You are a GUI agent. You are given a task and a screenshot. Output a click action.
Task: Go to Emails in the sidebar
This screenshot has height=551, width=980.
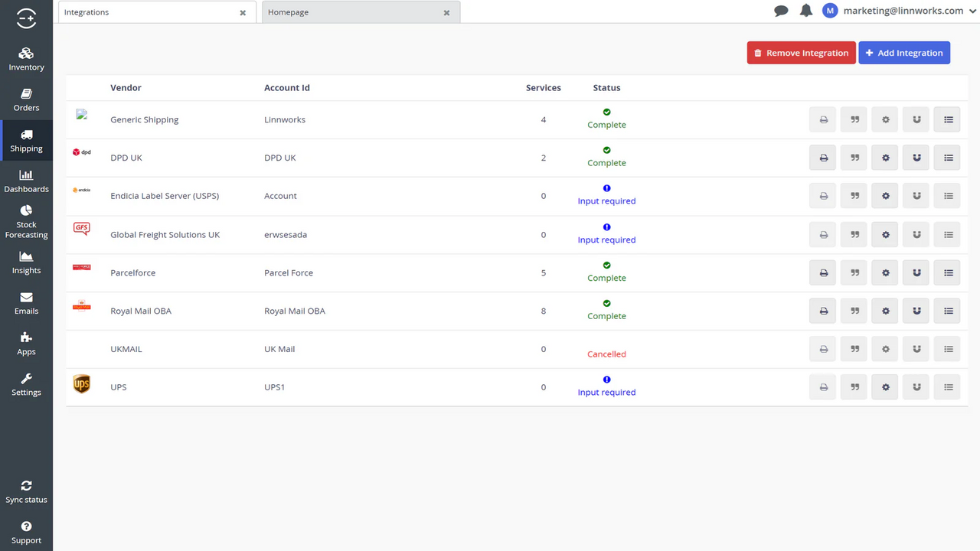(26, 303)
